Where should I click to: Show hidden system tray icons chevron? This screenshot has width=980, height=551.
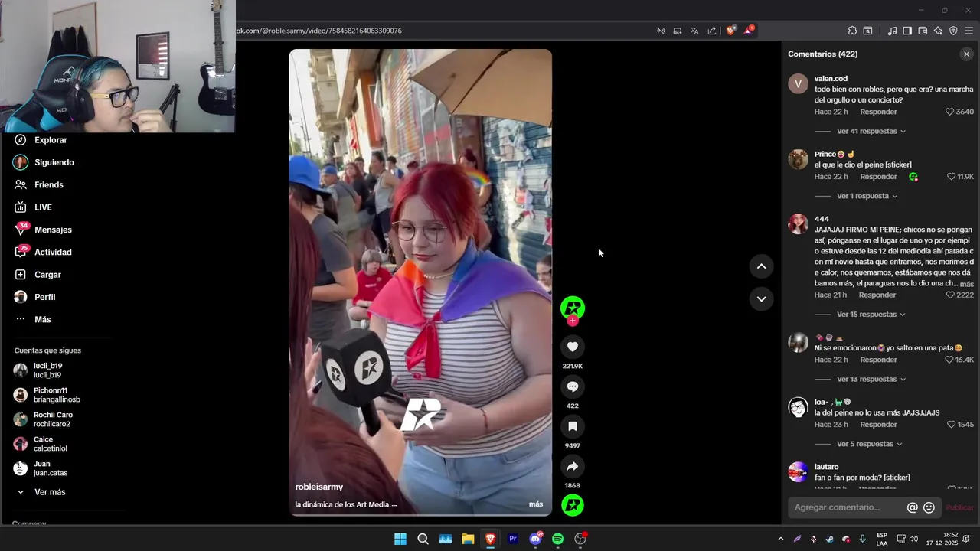pos(780,539)
